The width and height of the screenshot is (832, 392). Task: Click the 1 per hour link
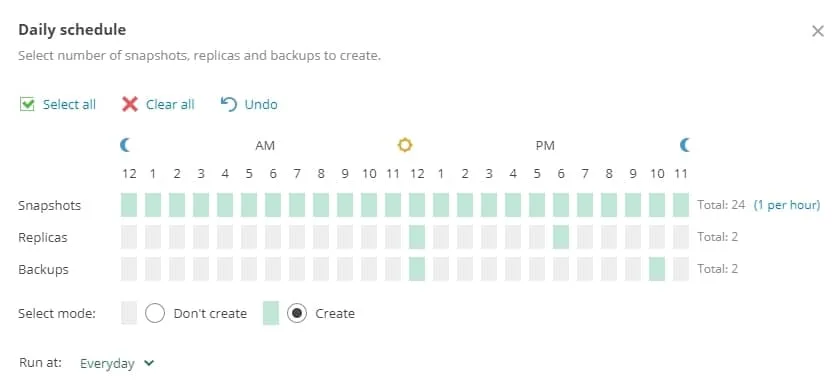click(787, 205)
